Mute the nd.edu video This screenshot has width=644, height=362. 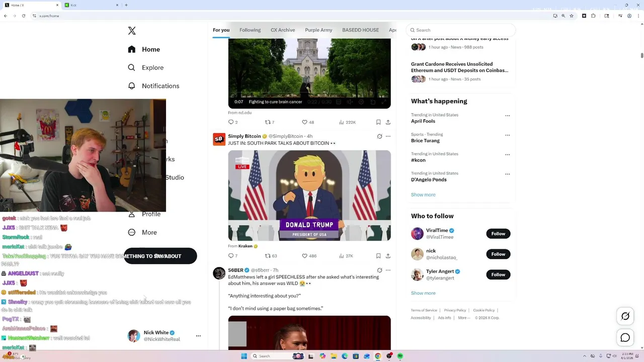click(350, 102)
